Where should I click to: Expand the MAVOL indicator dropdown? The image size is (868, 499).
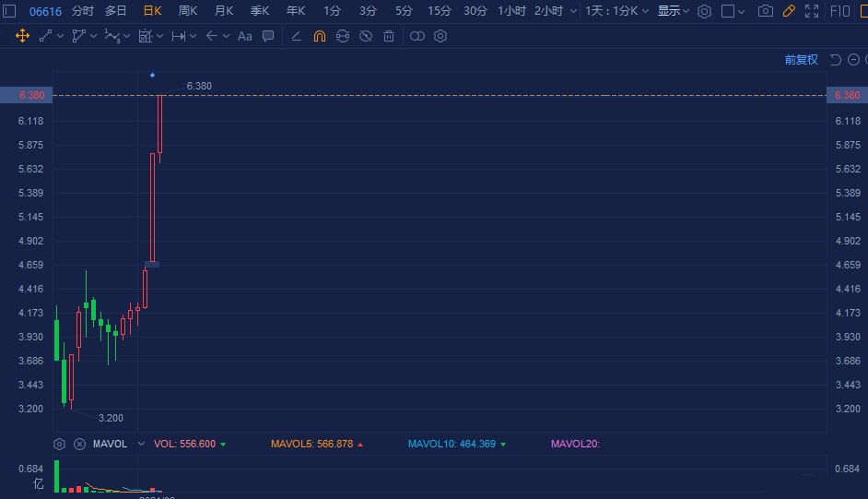(141, 444)
